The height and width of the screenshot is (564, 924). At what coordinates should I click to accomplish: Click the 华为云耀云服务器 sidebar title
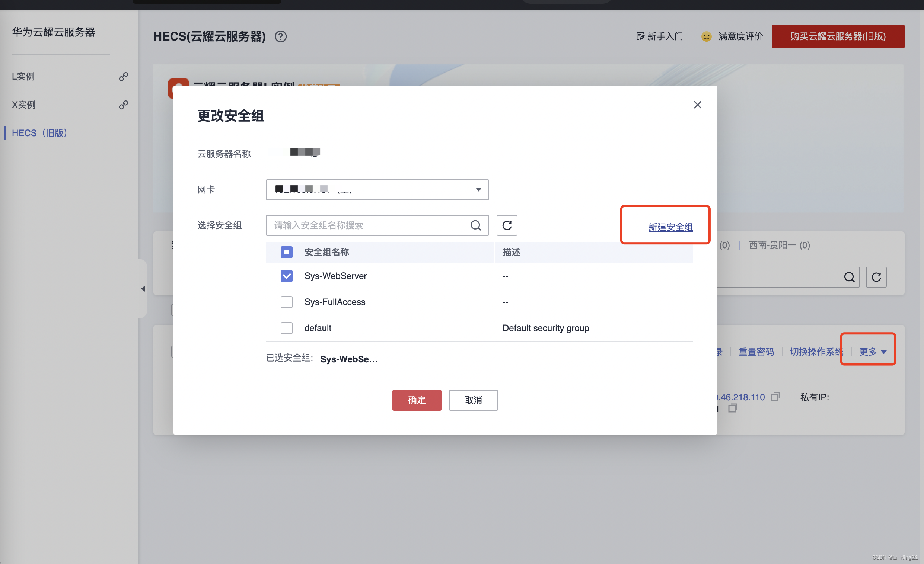[54, 32]
